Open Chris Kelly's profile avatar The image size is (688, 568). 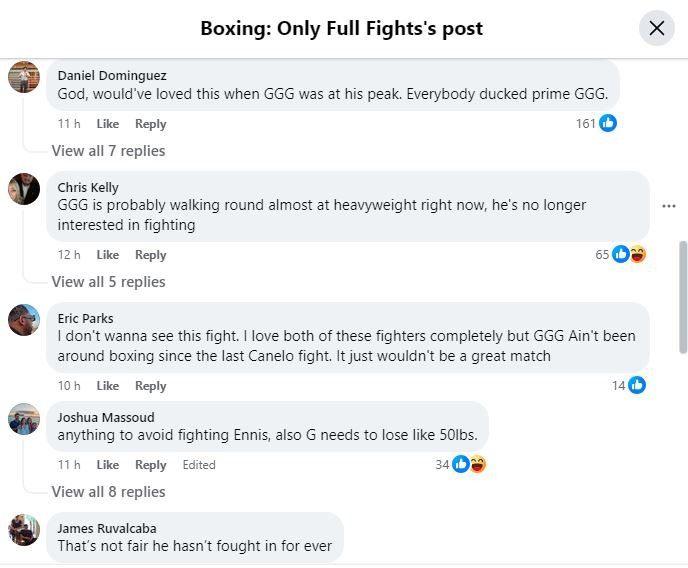point(24,188)
